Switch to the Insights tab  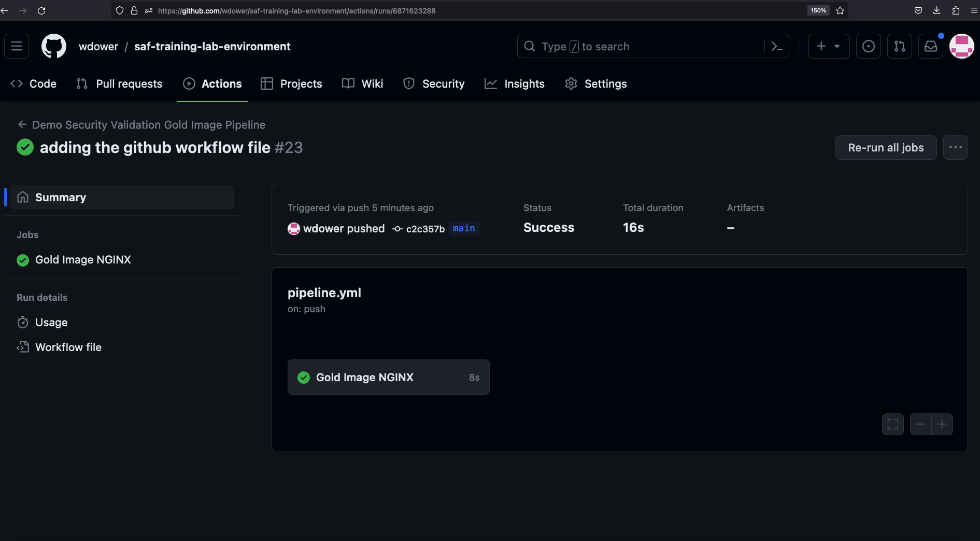click(514, 84)
